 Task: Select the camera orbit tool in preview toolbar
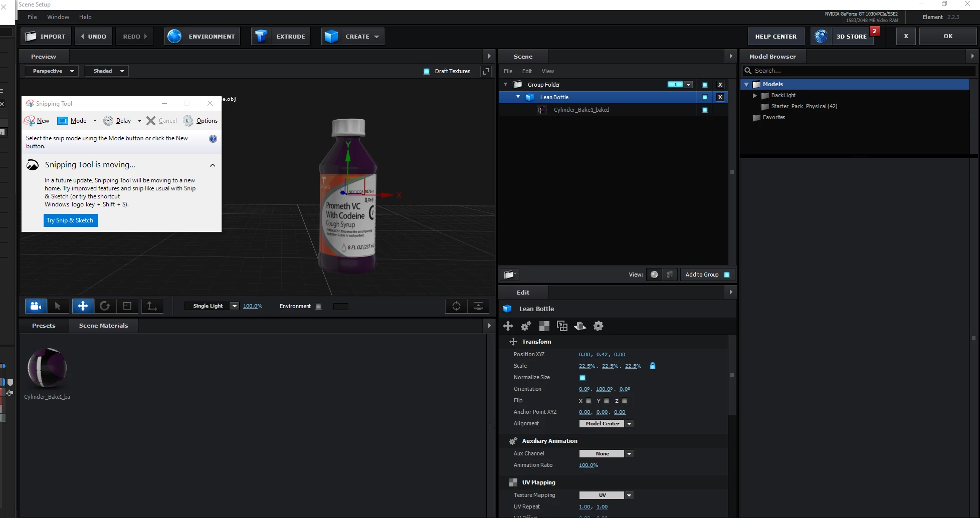[36, 306]
